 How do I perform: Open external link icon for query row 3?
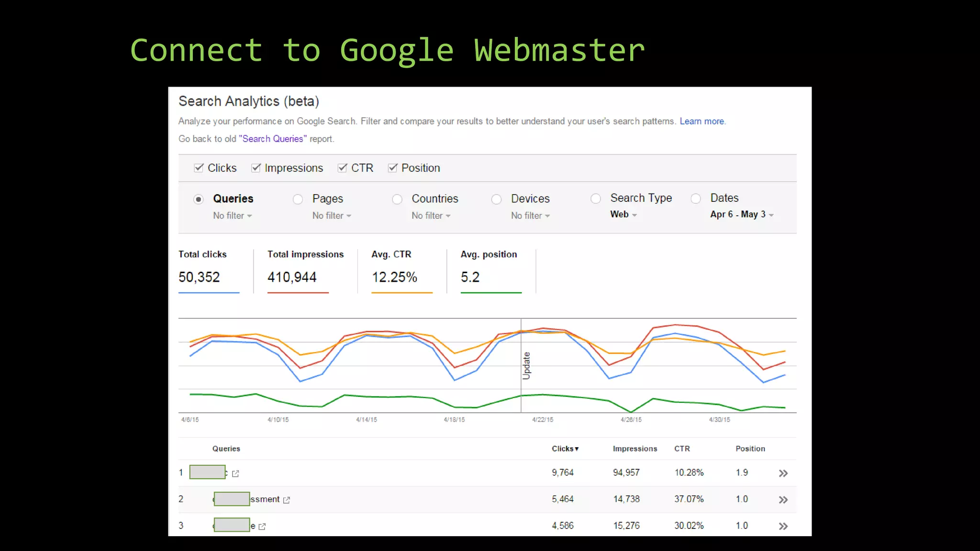tap(262, 527)
